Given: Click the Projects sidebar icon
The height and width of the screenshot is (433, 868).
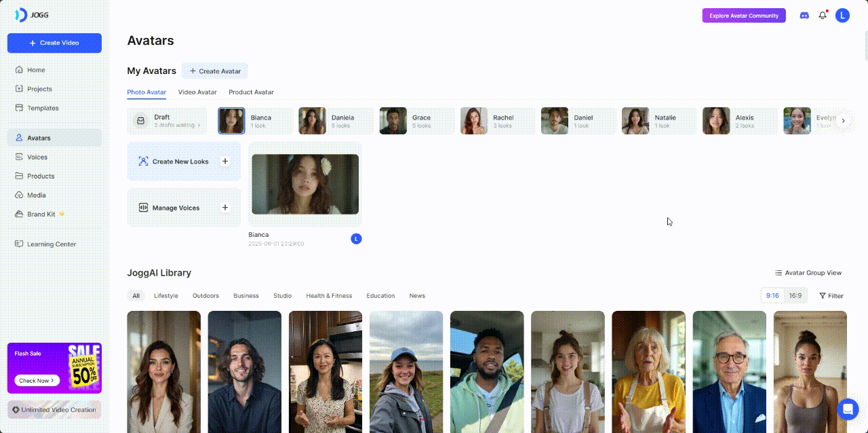Looking at the screenshot, I should (x=19, y=89).
